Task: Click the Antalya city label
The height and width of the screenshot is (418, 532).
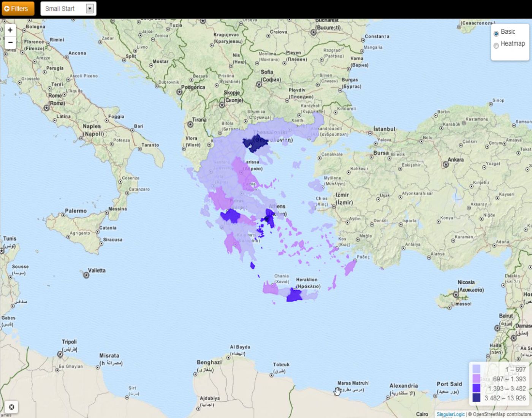Action: [x=413, y=244]
